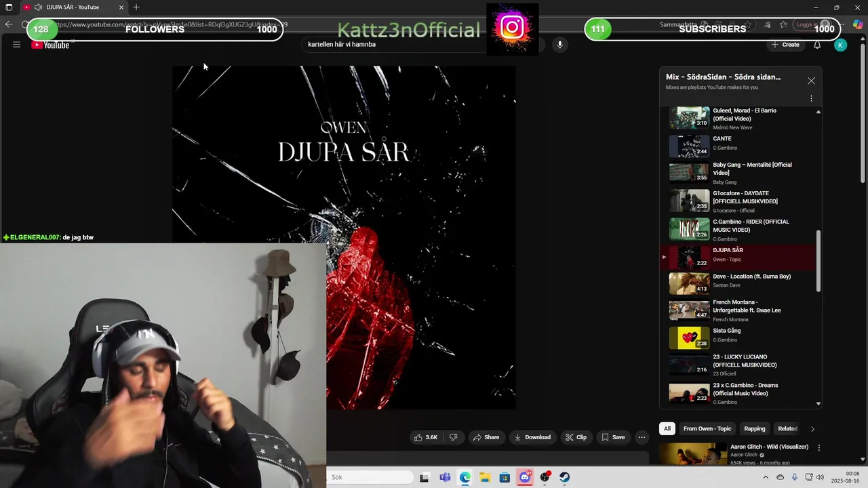Open 'French Montana - Unforgettable' thumbnail

click(689, 310)
